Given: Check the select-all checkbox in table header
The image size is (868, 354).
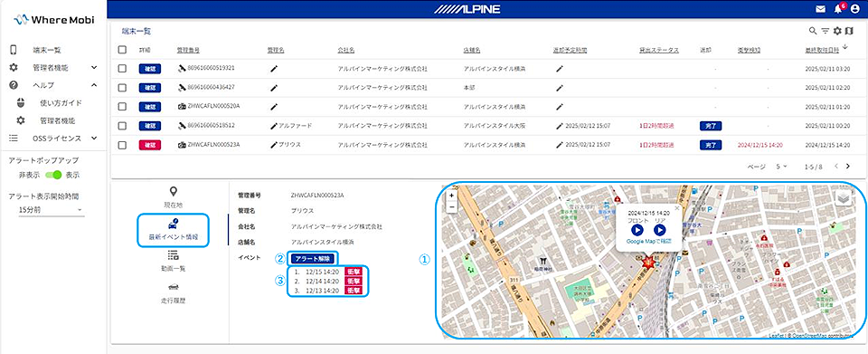Looking at the screenshot, I should pyautogui.click(x=122, y=50).
